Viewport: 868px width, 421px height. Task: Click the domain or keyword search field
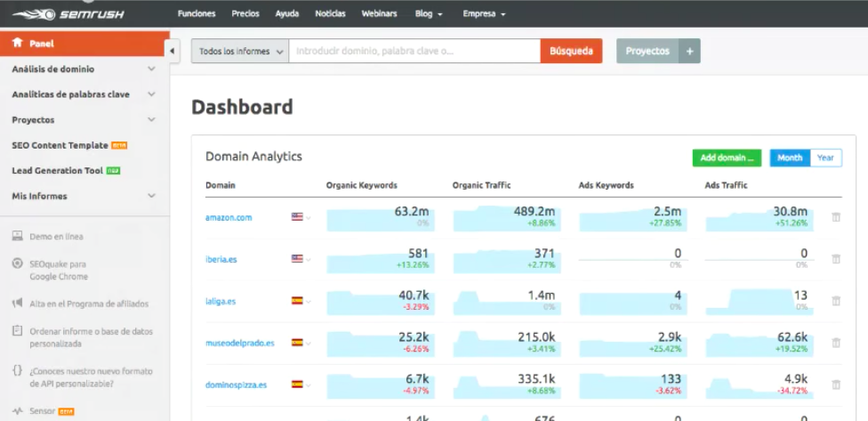[414, 51]
